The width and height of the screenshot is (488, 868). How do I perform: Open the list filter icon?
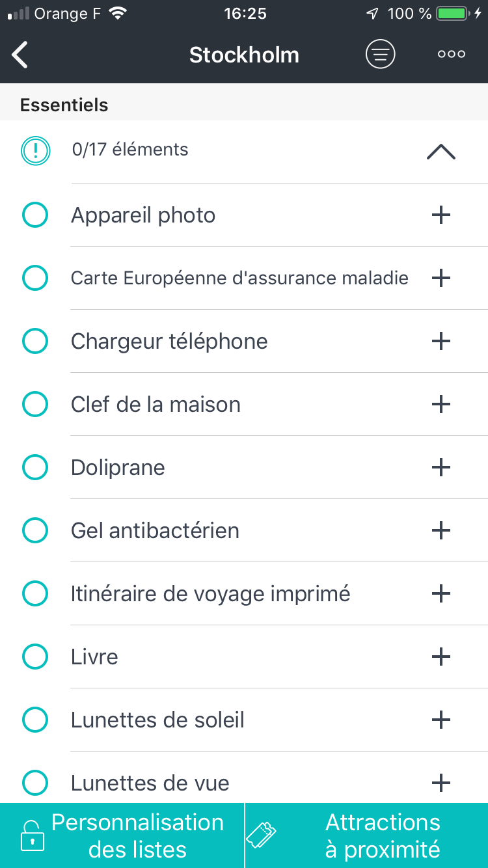coord(380,55)
